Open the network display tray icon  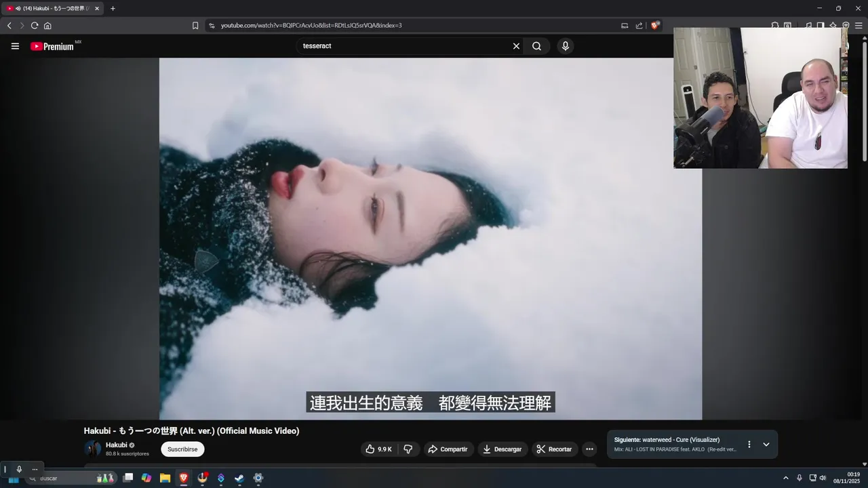tap(812, 478)
